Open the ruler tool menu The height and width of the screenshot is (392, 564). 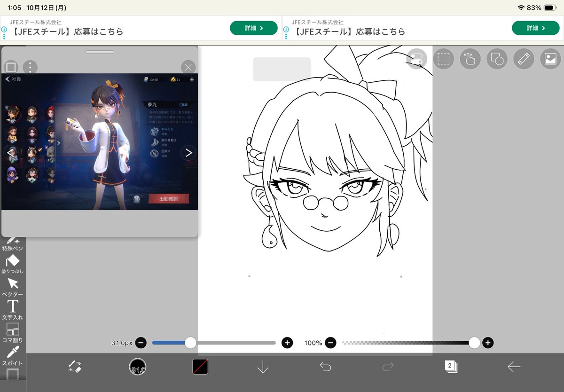tap(524, 59)
